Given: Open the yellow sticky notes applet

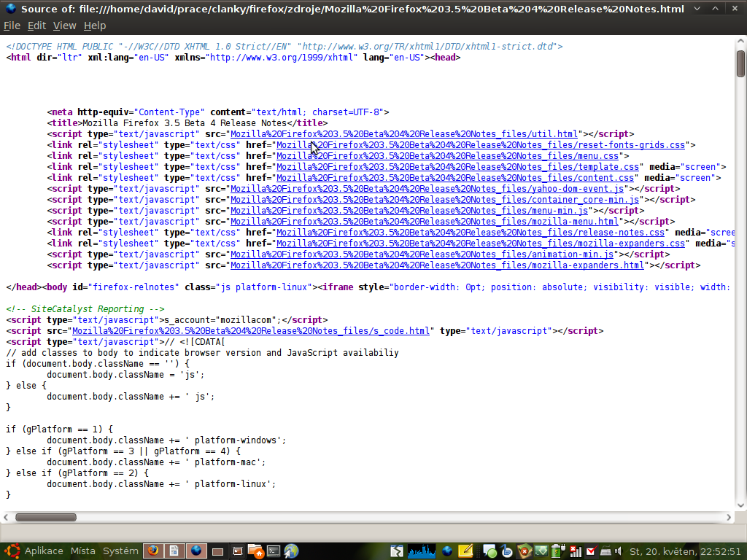Looking at the screenshot, I should (465, 551).
